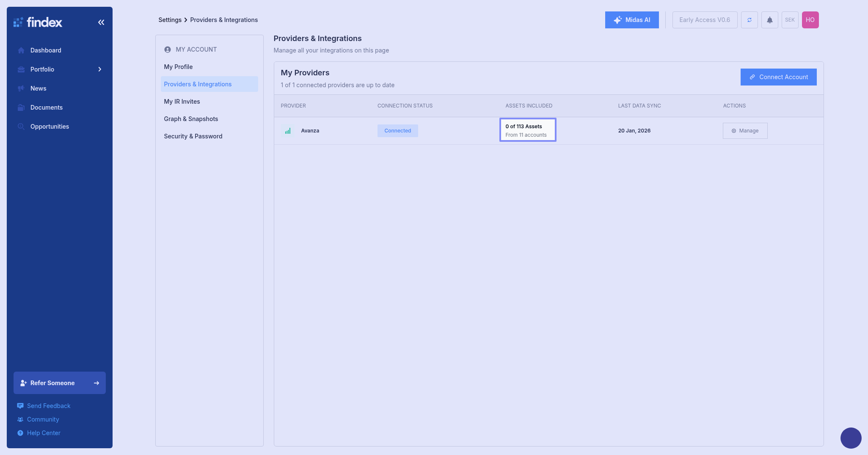Click the connected providers up-to-date text
The image size is (868, 455).
(338, 85)
